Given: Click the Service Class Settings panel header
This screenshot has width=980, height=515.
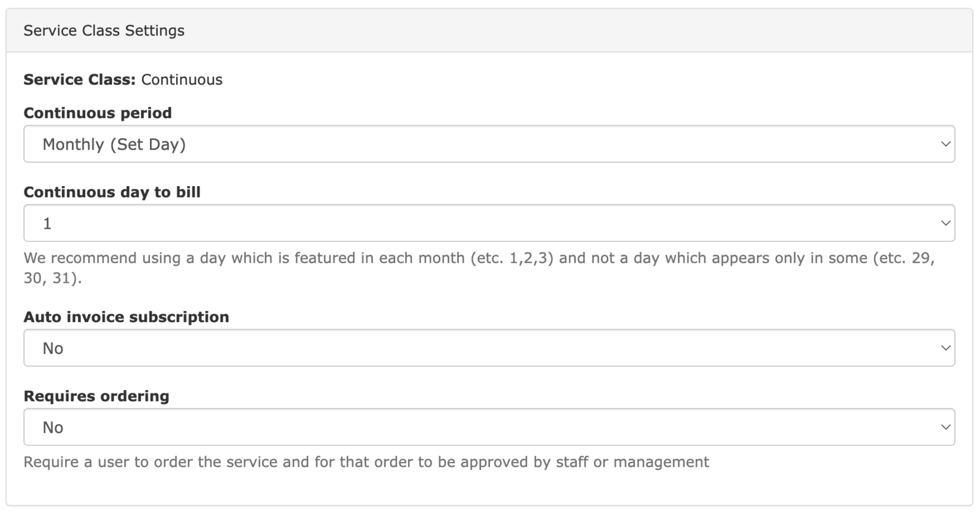Looking at the screenshot, I should [x=489, y=30].
